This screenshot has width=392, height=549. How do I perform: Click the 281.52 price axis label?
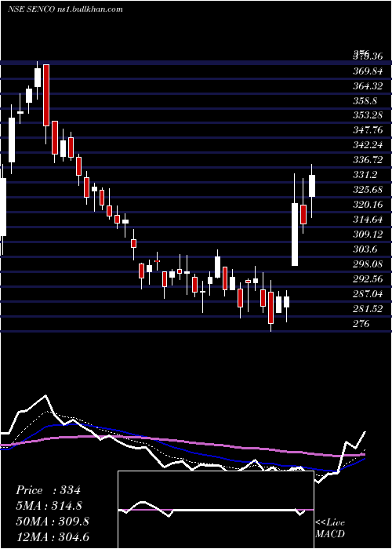pyautogui.click(x=368, y=309)
